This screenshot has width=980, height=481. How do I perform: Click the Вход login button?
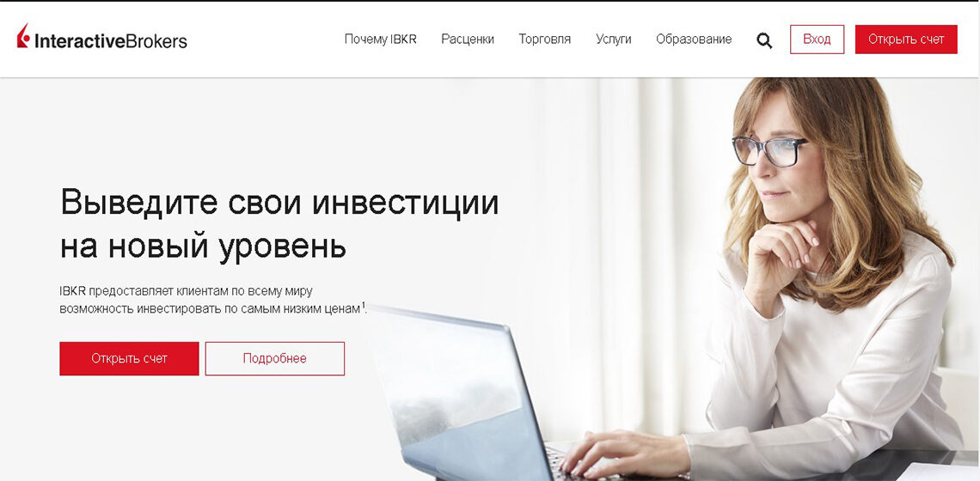[x=817, y=40]
